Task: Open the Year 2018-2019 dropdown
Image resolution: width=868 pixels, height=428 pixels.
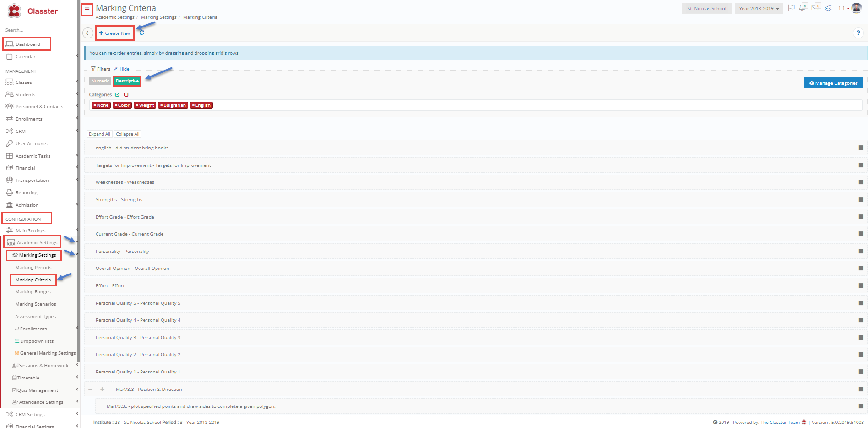Action: pyautogui.click(x=759, y=8)
